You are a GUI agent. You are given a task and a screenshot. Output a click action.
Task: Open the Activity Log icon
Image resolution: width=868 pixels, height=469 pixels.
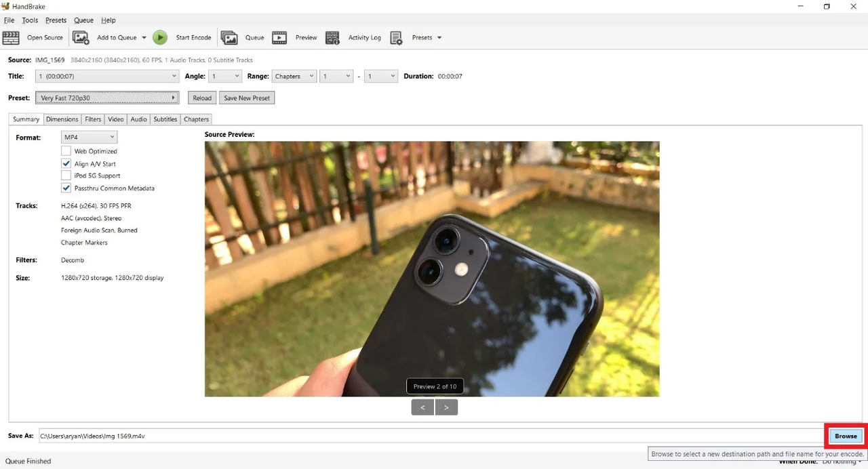point(332,37)
